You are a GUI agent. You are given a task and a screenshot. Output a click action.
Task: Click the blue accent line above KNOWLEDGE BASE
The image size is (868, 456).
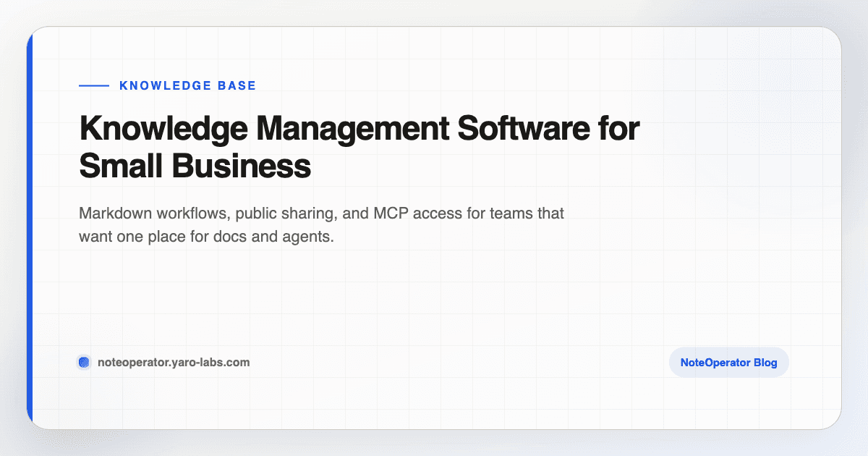coord(94,85)
